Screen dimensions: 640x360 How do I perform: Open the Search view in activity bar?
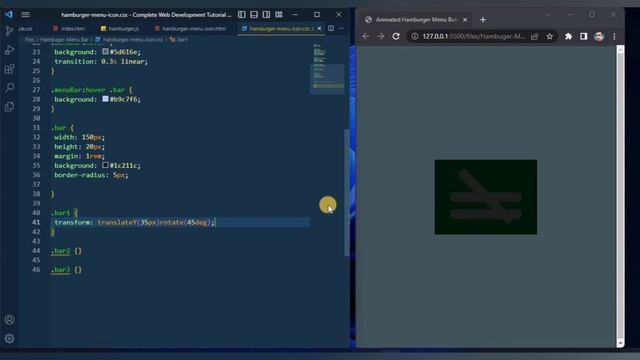click(x=9, y=87)
